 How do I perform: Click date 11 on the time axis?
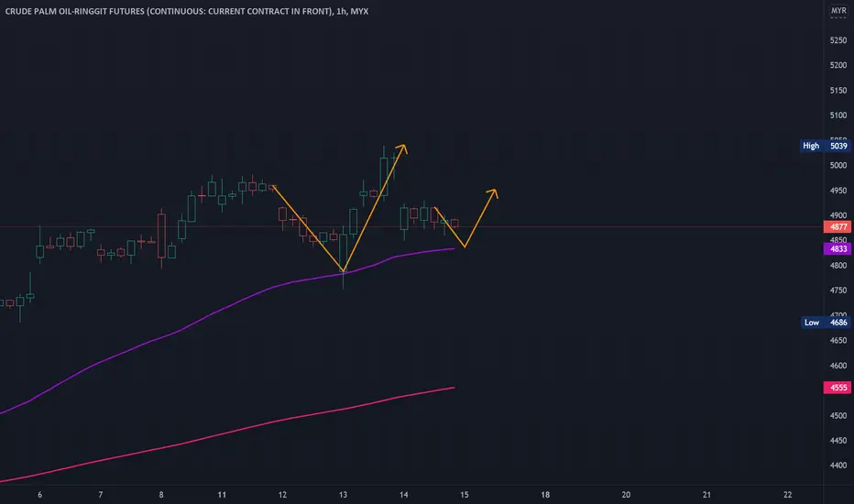pos(222,495)
